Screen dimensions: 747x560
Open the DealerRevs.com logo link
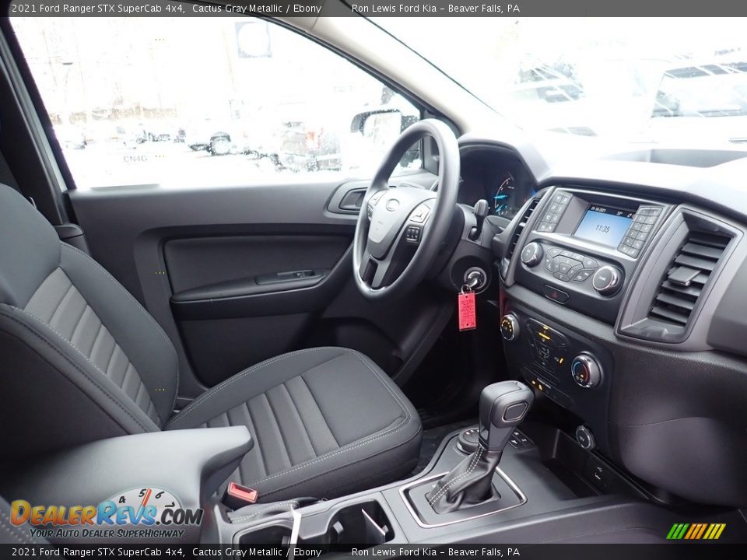pyautogui.click(x=106, y=514)
